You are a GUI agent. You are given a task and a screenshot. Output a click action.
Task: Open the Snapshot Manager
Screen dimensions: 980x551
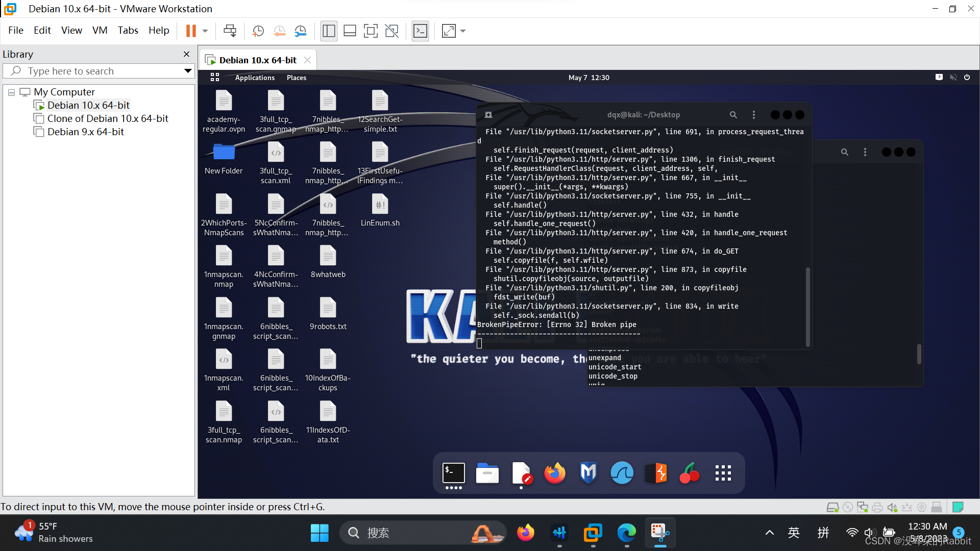(x=301, y=31)
